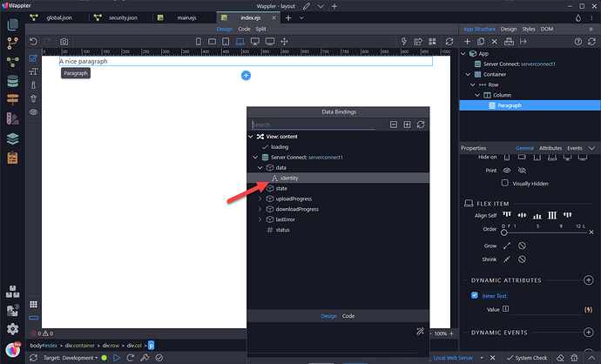Click the System Check button
Screen dimensions: 601x364
527,358
